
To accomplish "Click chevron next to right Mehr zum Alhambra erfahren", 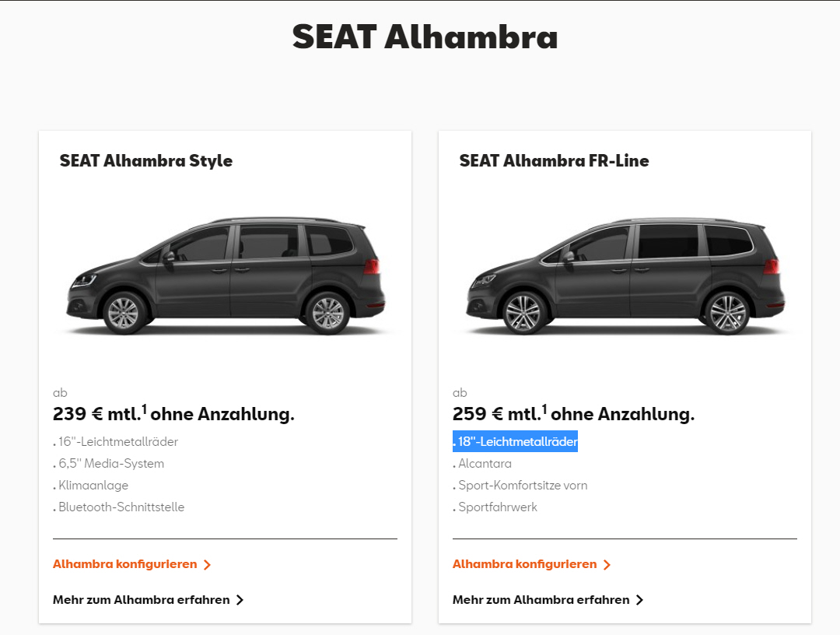I will pos(639,600).
